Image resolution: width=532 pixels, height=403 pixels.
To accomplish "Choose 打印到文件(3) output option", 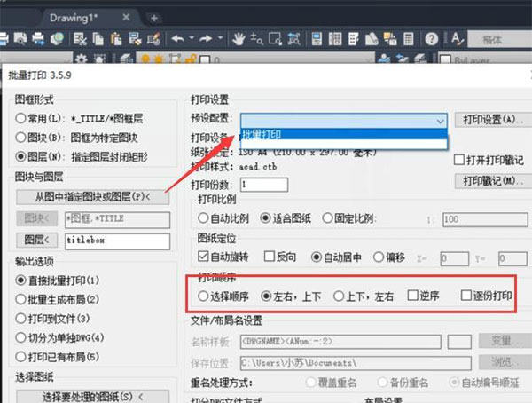I will point(20,319).
